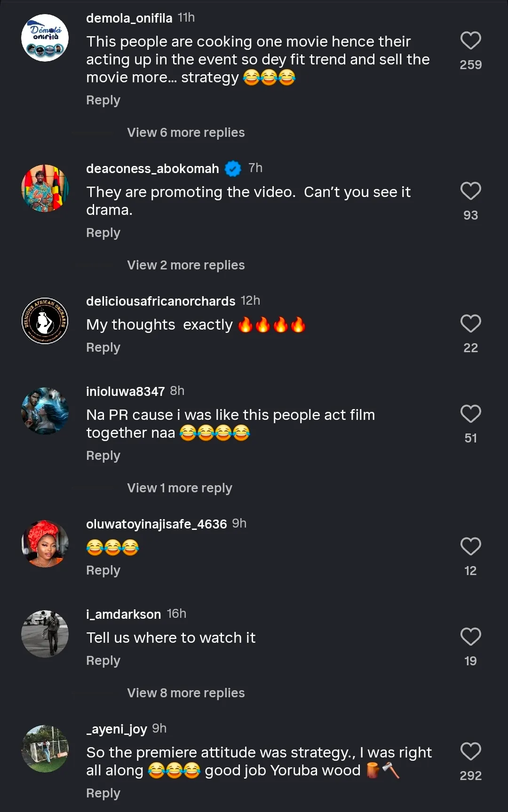Like _ayeni_joy's premiere comment
The height and width of the screenshot is (812, 508).
click(470, 752)
